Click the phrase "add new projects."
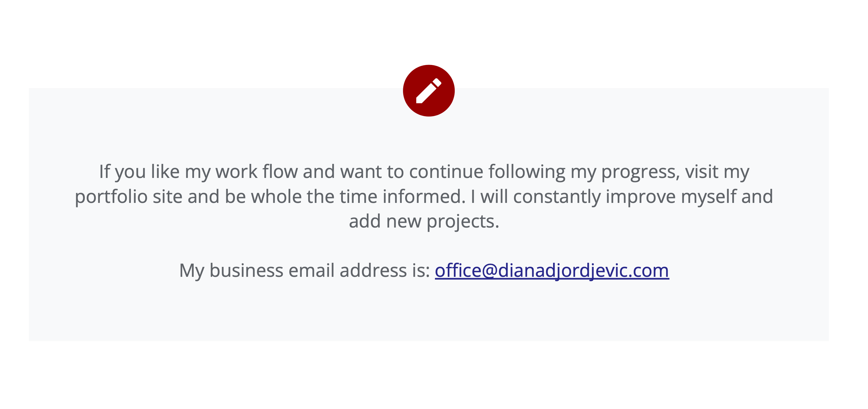The height and width of the screenshot is (409, 868). pyautogui.click(x=423, y=221)
